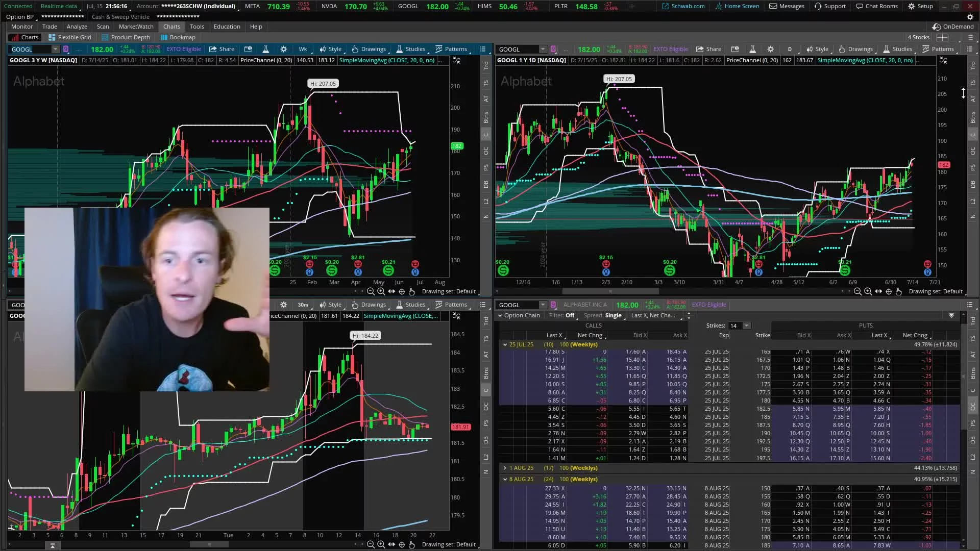Collapse the 8 AUG 25 expiration row

[505, 479]
